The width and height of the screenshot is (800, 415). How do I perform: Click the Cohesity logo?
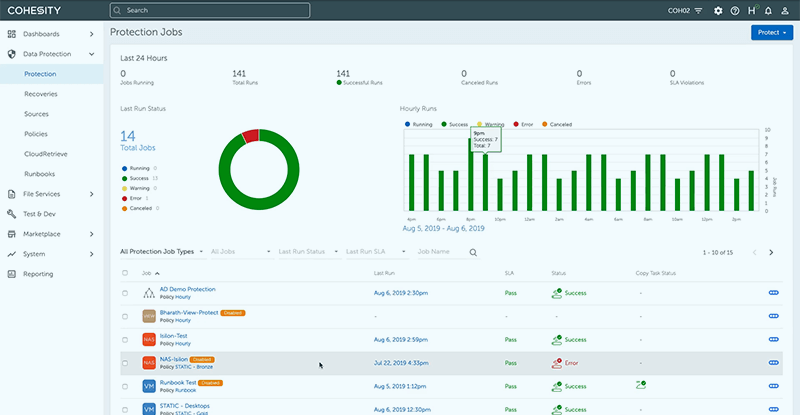click(34, 10)
